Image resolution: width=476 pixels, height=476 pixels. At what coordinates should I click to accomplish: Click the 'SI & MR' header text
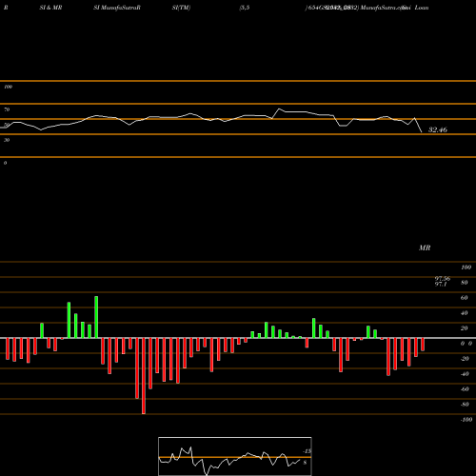(x=50, y=8)
